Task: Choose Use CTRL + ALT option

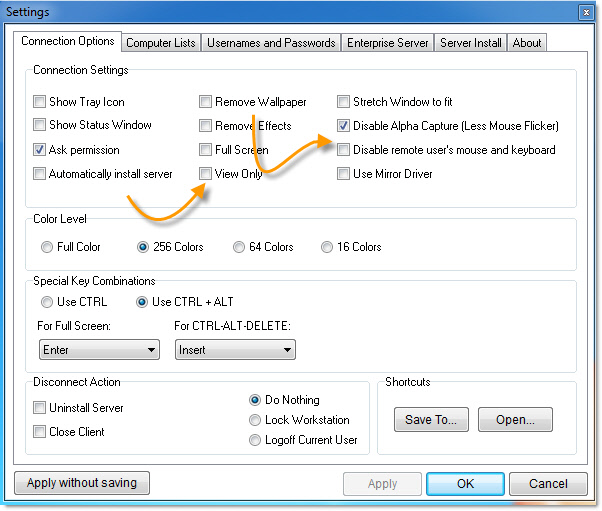Action: click(x=142, y=302)
